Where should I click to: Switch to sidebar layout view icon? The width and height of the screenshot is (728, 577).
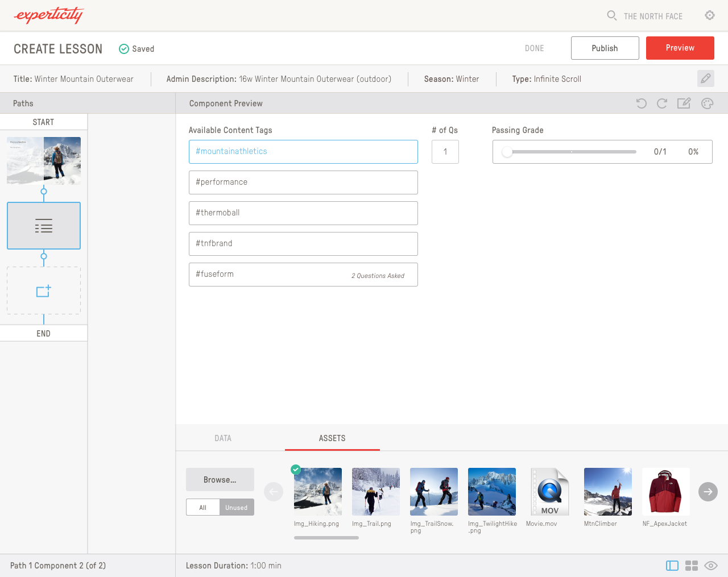pyautogui.click(x=672, y=566)
